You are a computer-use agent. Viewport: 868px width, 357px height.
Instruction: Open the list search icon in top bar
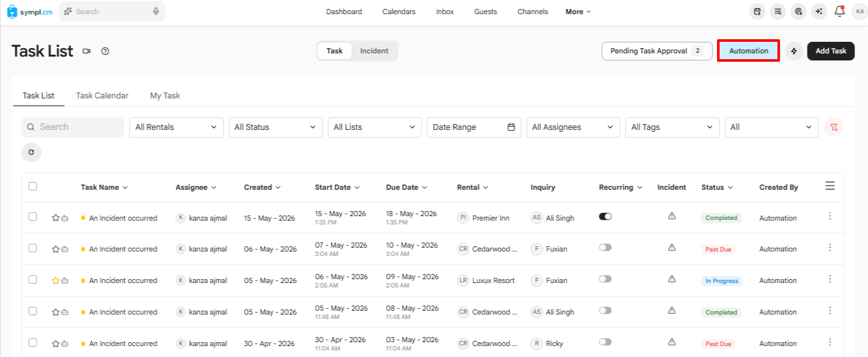(778, 12)
